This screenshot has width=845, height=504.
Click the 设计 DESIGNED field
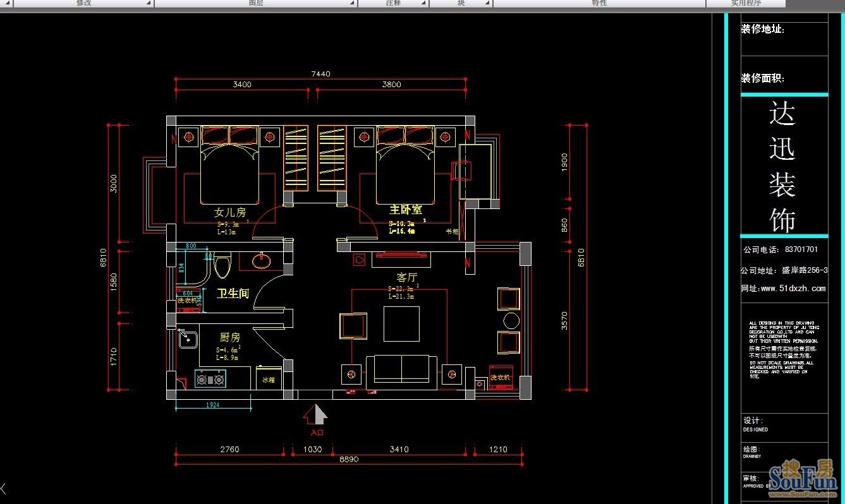[756, 424]
